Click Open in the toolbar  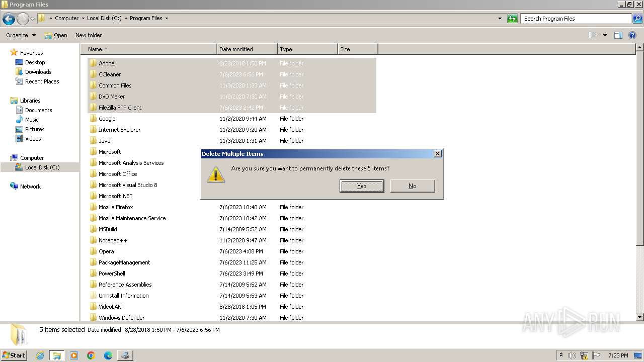(x=55, y=35)
